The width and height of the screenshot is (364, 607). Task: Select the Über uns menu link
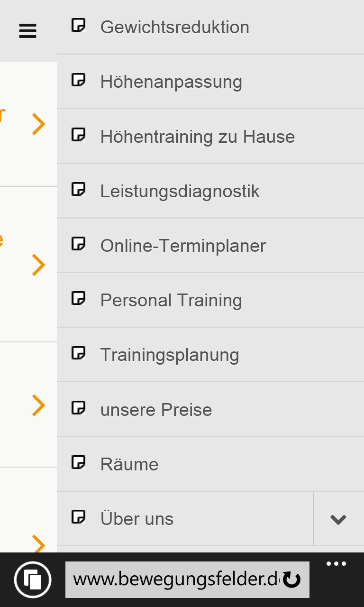tap(137, 519)
